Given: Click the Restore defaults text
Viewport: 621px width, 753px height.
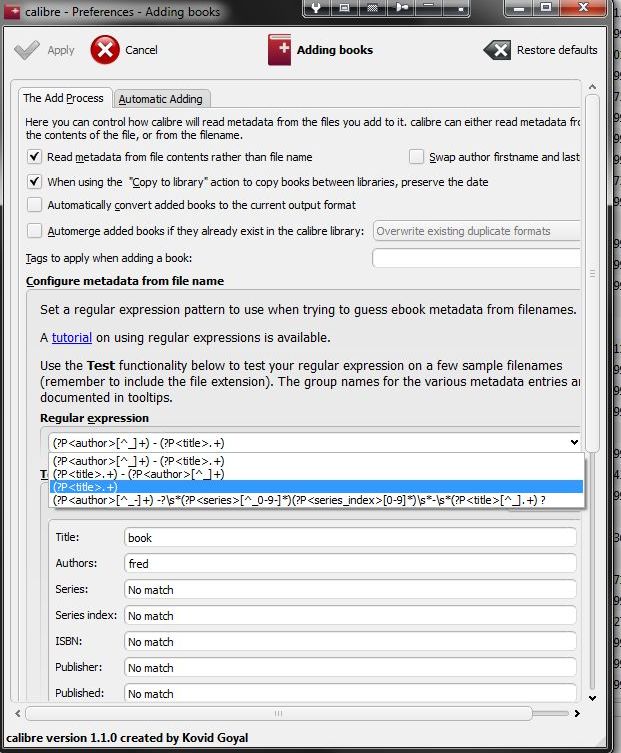Looking at the screenshot, I should (x=557, y=50).
